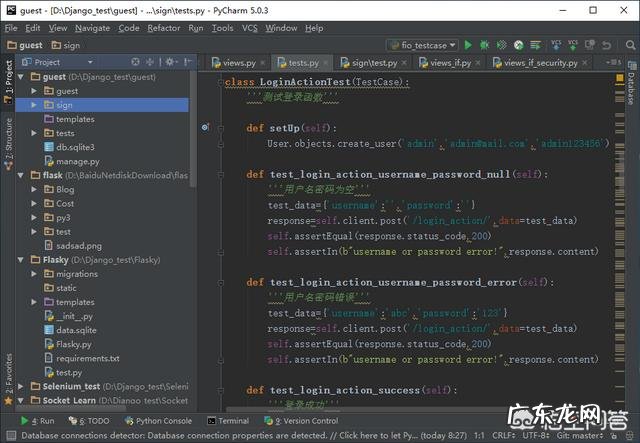The image size is (640, 443).
Task: Click the yellow inspection indicator square
Action: click(620, 78)
